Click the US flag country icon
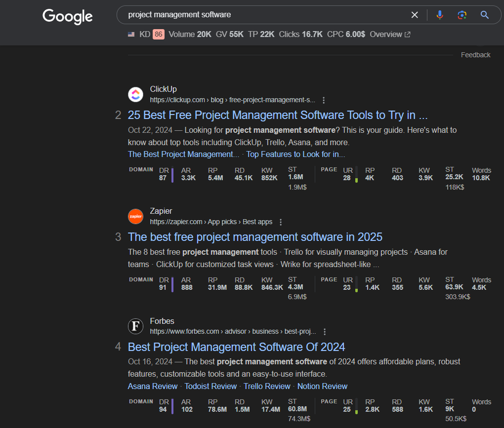This screenshot has height=428, width=504. tap(131, 35)
